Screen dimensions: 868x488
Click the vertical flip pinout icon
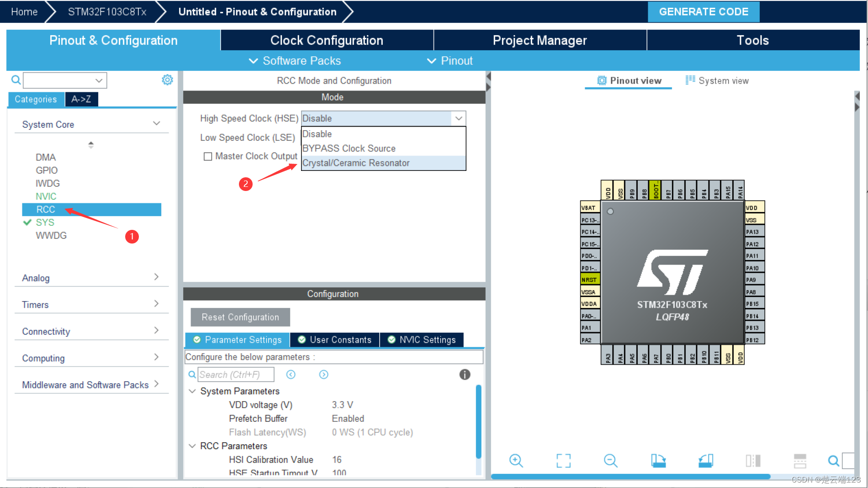click(753, 461)
